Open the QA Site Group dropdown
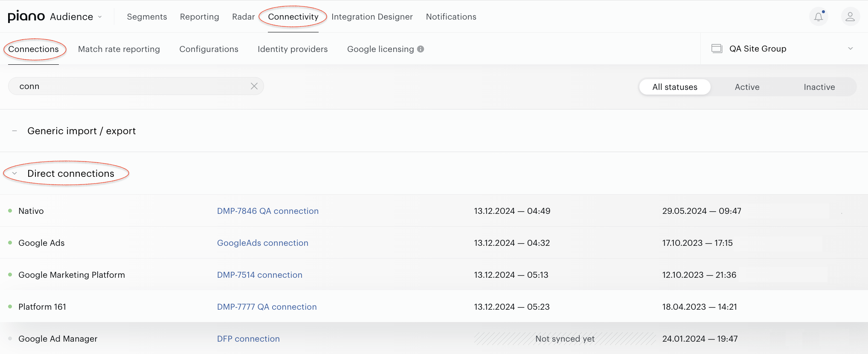This screenshot has width=868, height=354. pos(784,49)
